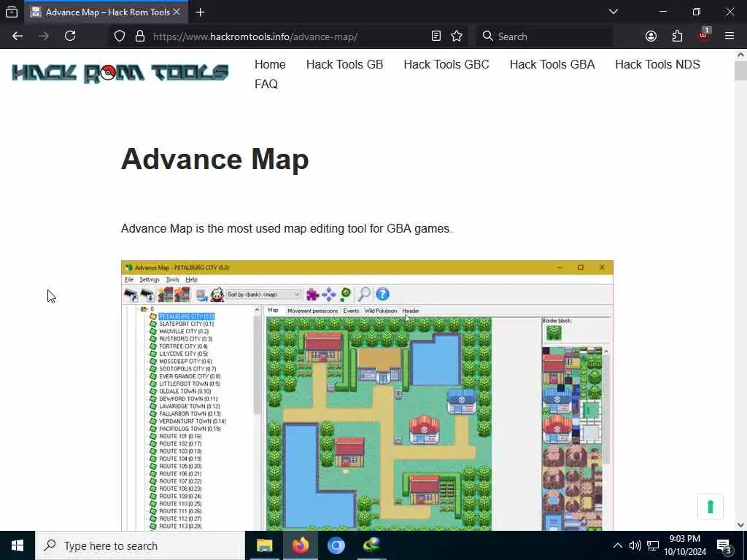Open the extensions puzzle-piece panel
The height and width of the screenshot is (560, 747).
tap(677, 36)
